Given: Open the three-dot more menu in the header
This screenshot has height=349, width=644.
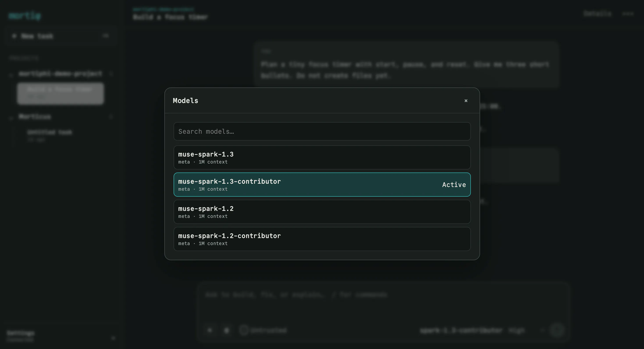Looking at the screenshot, I should click(628, 14).
